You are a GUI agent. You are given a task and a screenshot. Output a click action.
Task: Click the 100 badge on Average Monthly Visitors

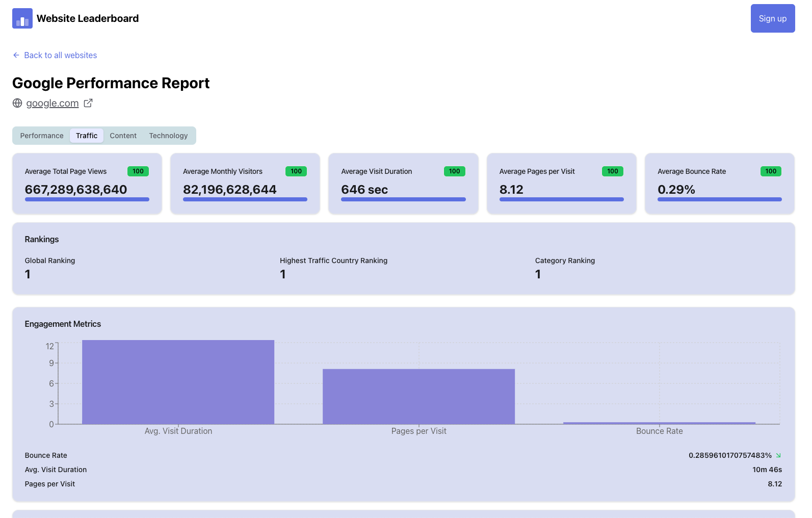point(296,171)
